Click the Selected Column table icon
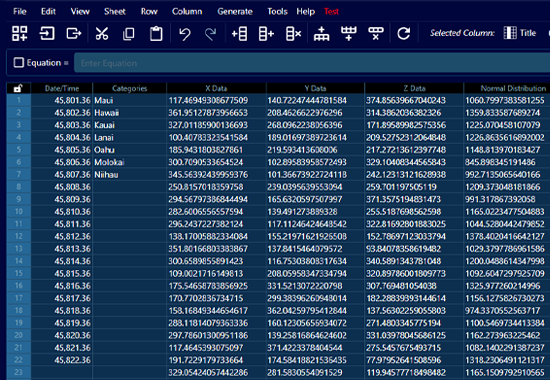 pyautogui.click(x=510, y=33)
